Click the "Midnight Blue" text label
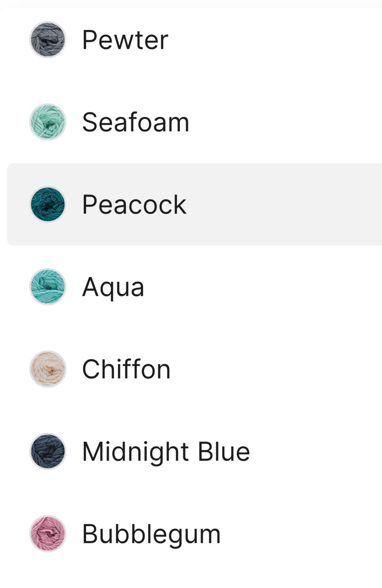 [166, 452]
